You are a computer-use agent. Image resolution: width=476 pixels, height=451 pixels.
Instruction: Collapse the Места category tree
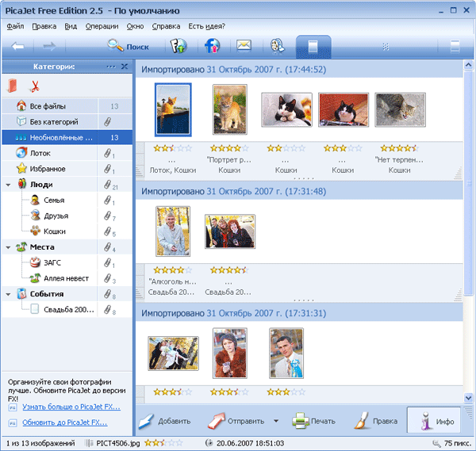(8, 247)
